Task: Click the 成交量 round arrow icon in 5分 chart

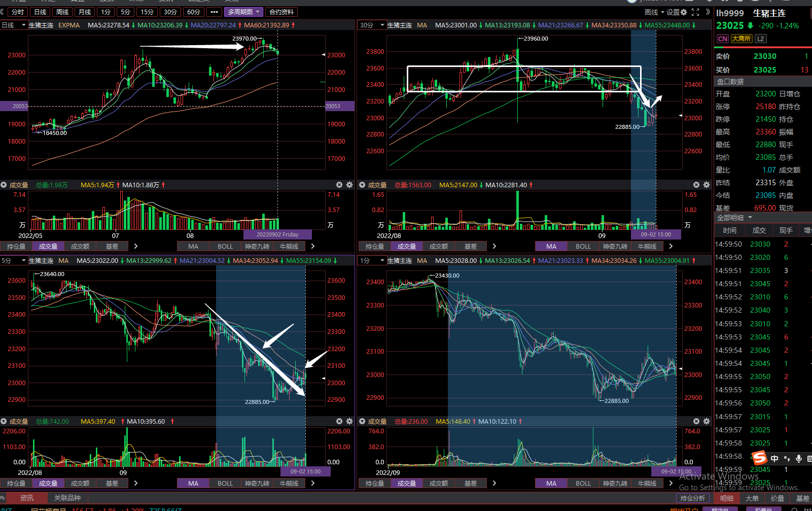Action: tap(4, 421)
